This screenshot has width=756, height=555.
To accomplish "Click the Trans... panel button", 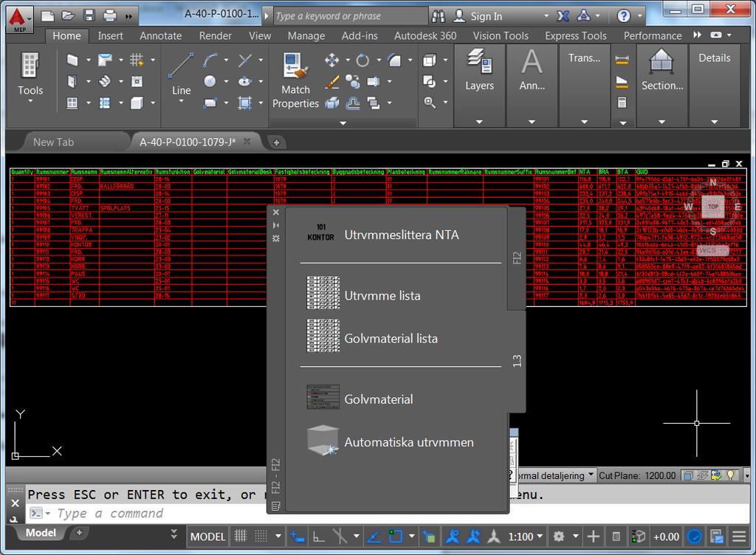I will point(584,58).
